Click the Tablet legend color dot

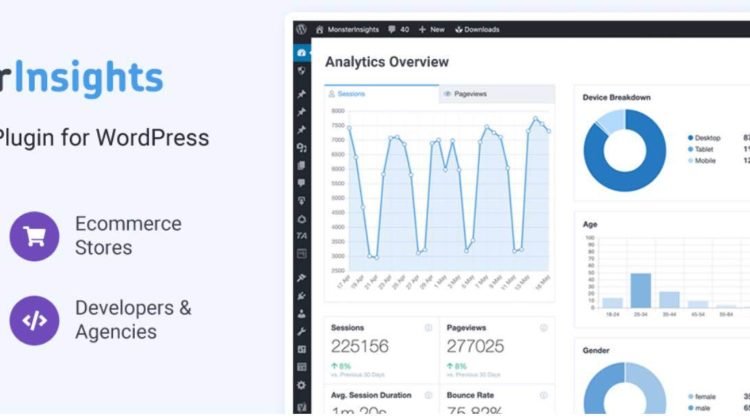coord(690,149)
